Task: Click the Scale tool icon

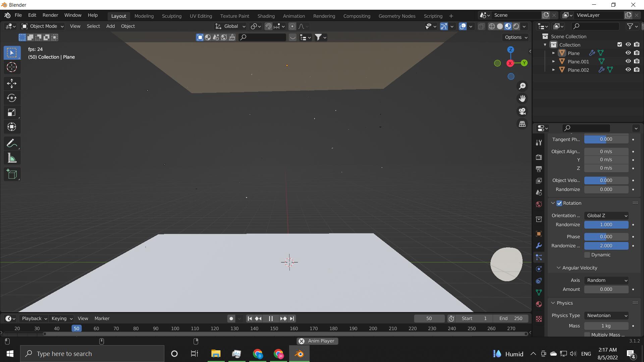Action: click(x=11, y=112)
